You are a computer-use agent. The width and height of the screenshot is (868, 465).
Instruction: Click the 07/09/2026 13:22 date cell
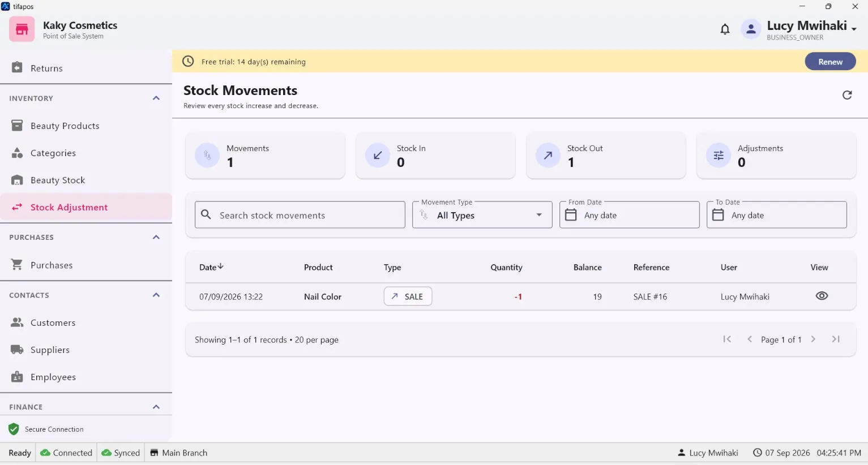point(231,296)
